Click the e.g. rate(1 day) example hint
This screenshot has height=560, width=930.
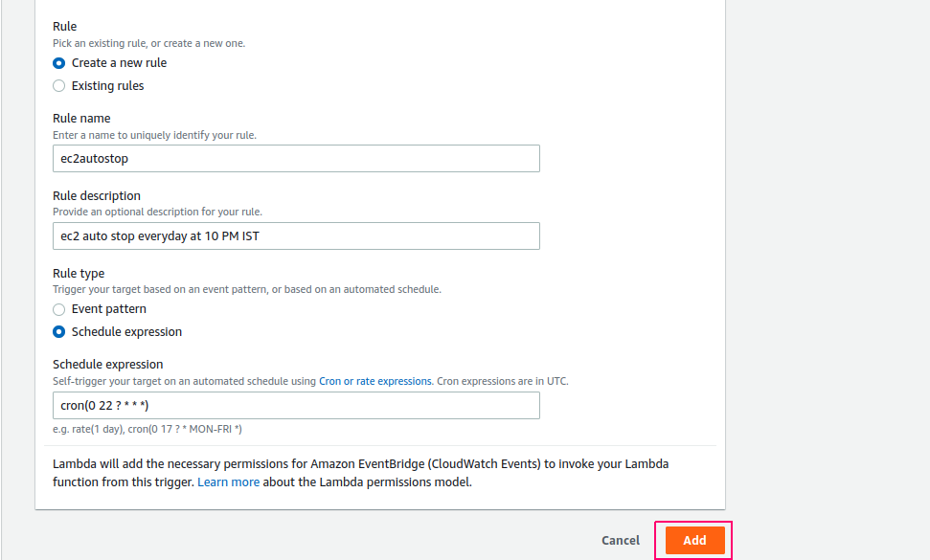[147, 429]
